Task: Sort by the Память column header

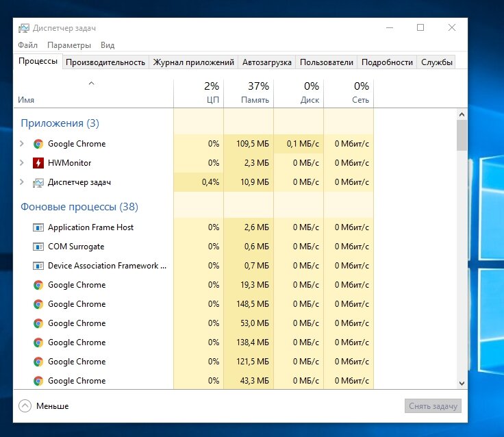Action: click(x=249, y=92)
